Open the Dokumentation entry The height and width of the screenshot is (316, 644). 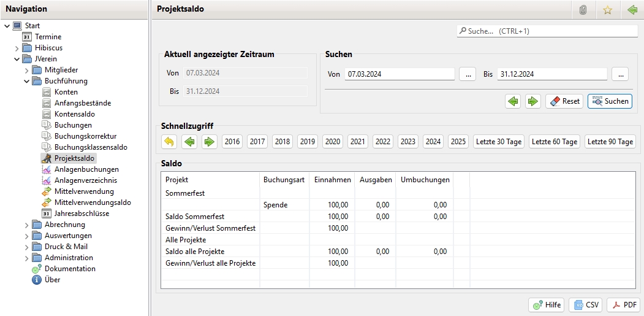click(69, 269)
